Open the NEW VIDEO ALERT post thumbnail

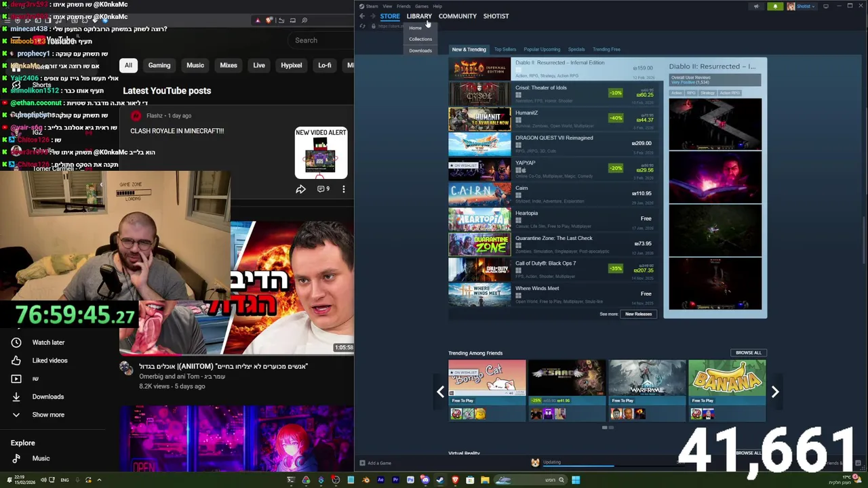tap(321, 152)
